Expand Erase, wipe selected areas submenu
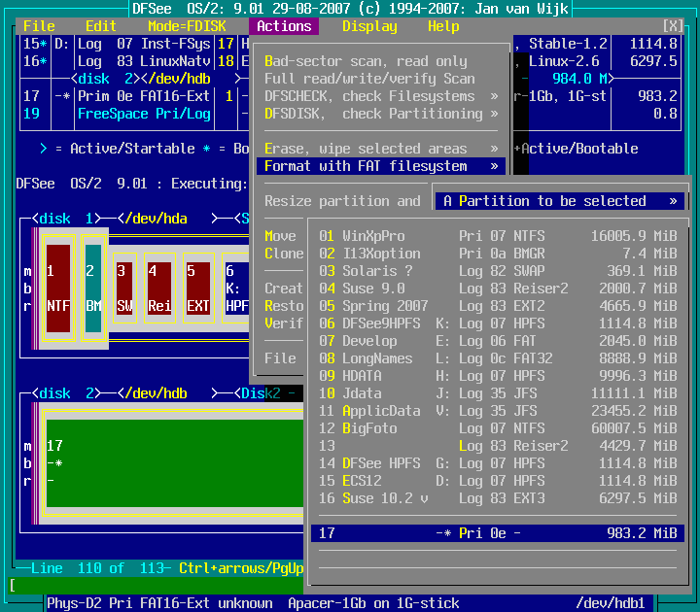 point(381,149)
